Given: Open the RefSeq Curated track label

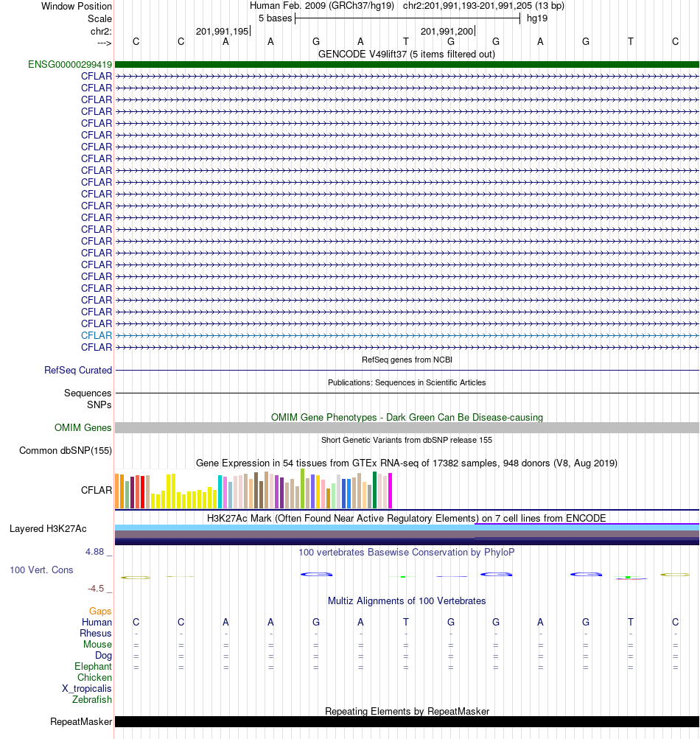Looking at the screenshot, I should [x=78, y=371].
